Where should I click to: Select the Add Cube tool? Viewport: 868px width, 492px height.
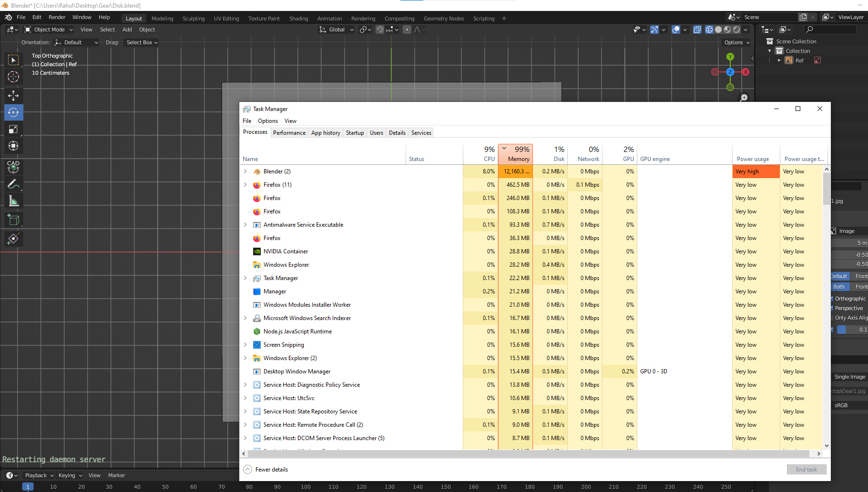[14, 220]
